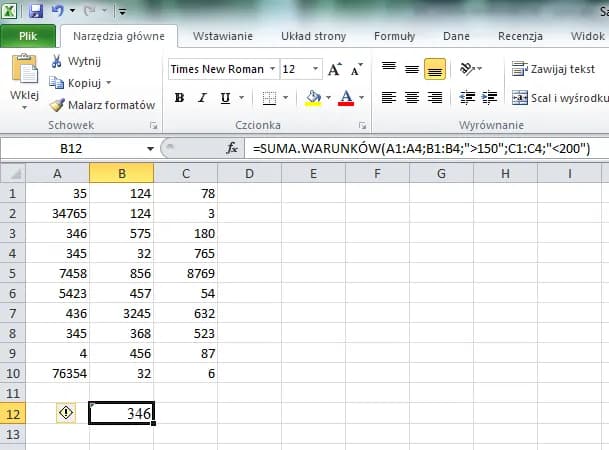Expand the Name Box dropdown arrow
The image size is (609, 450).
point(149,148)
